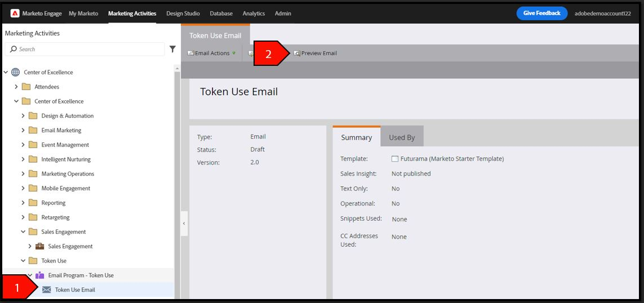
Task: Switch to the Summary tab
Action: tap(357, 137)
